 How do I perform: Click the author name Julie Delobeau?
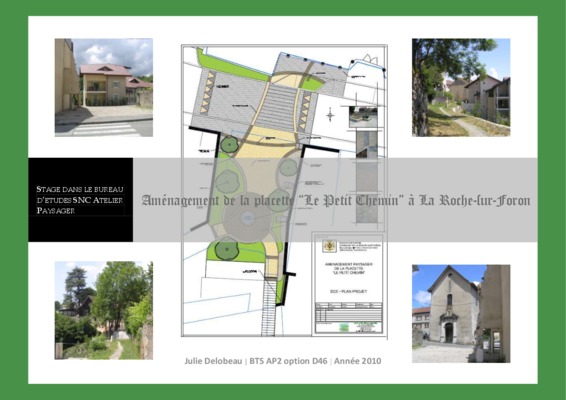point(213,361)
